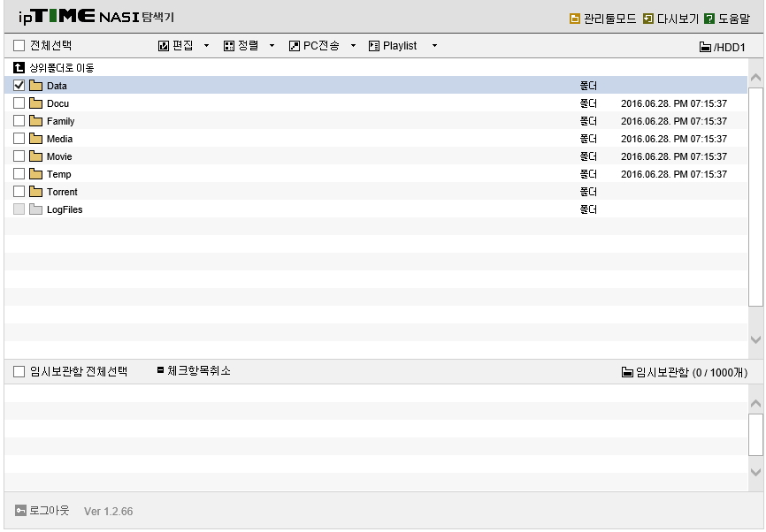Image resolution: width=766 pixels, height=532 pixels.
Task: Expand the PC전송 dropdown arrow
Action: point(353,46)
